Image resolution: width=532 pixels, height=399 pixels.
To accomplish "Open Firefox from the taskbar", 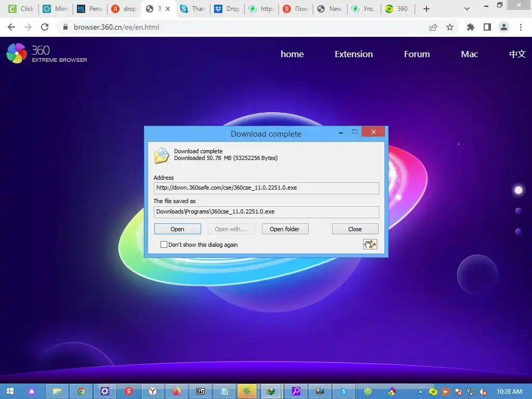I will click(x=177, y=391).
